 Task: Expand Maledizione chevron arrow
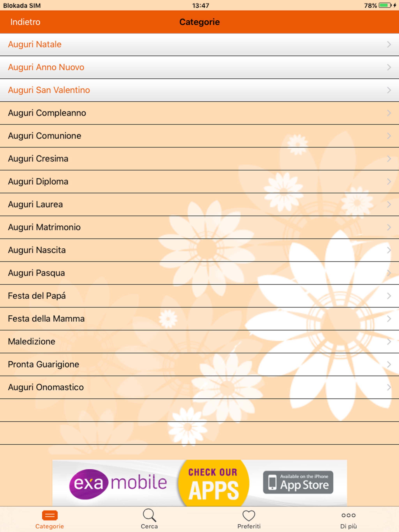[x=389, y=342]
